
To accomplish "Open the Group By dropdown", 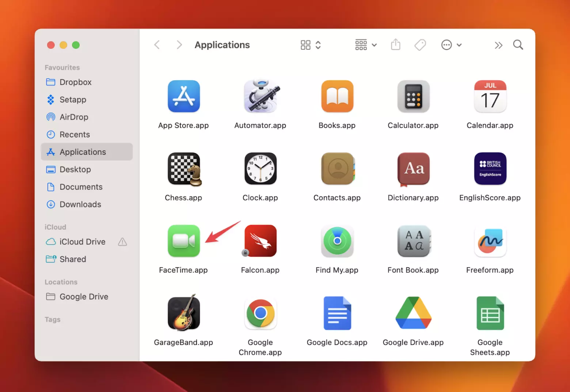I will coord(366,45).
